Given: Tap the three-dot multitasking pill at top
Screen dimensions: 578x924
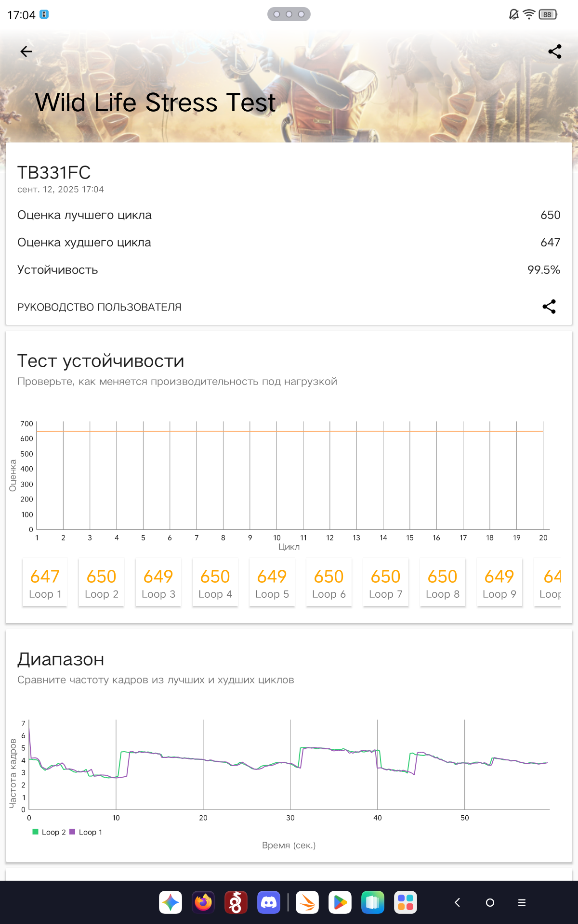Looking at the screenshot, I should point(289,14).
